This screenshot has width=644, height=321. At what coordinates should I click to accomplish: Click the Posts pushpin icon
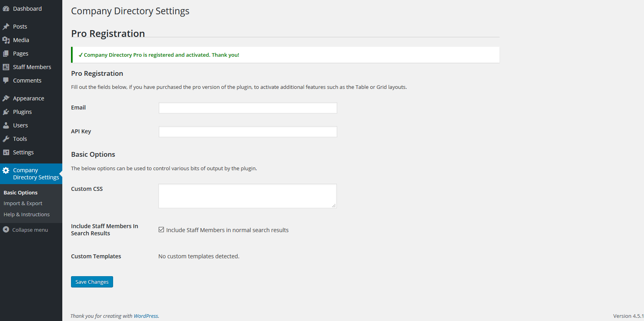(x=6, y=27)
